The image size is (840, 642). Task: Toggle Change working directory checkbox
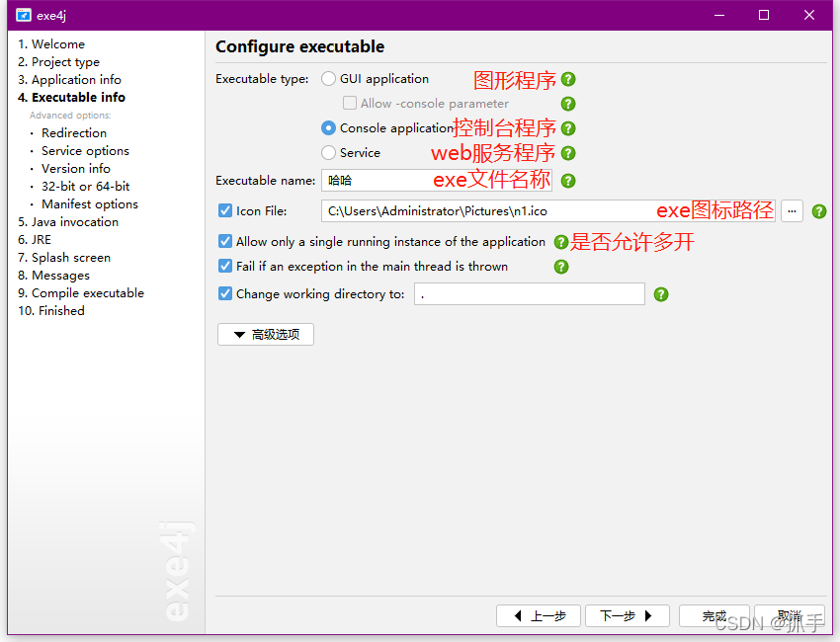pyautogui.click(x=225, y=294)
